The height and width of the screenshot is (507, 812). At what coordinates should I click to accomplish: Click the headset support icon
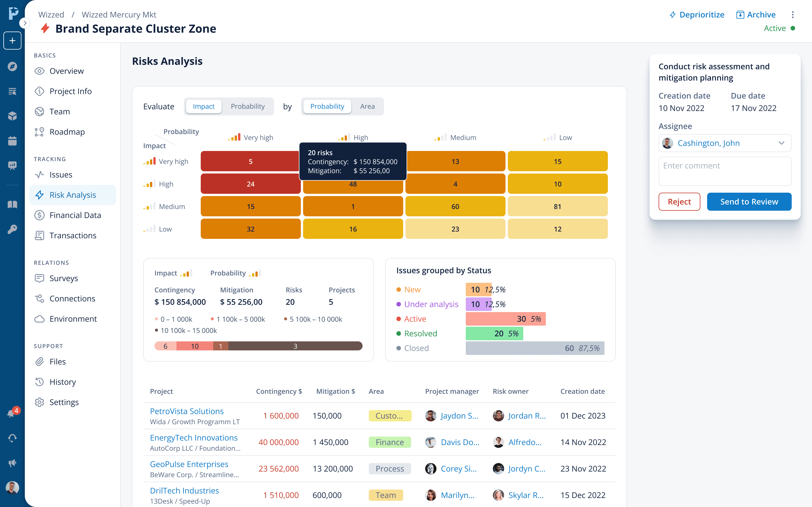[12, 438]
